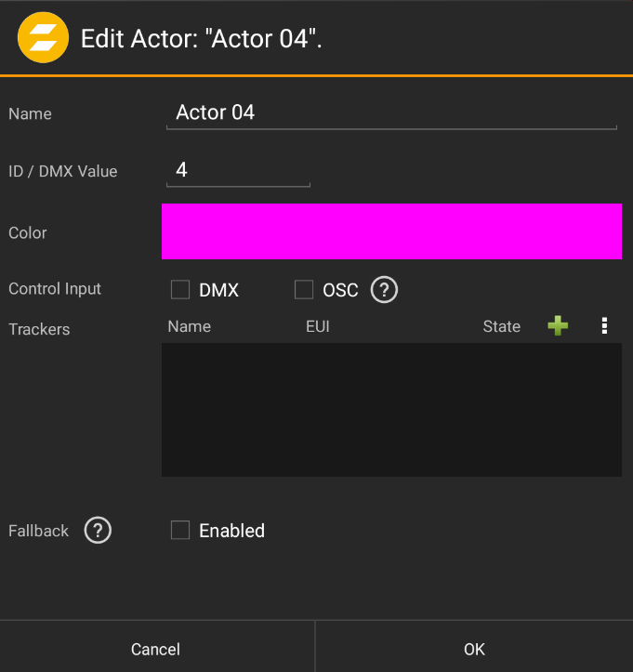633x672 pixels.
Task: Open the Control Input help question mark
Action: 384,290
